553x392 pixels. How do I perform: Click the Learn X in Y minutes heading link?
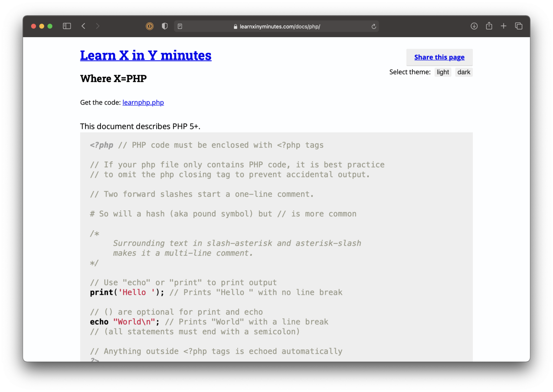(145, 55)
